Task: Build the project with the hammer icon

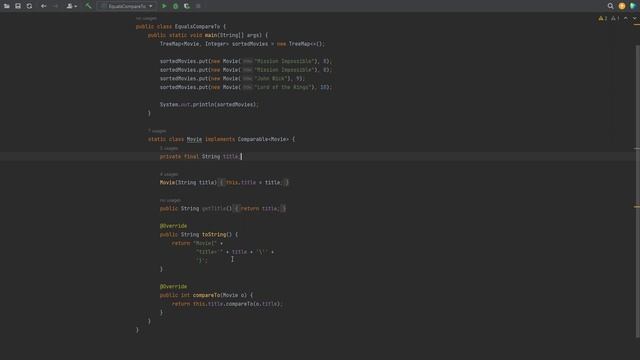Action: (88, 6)
